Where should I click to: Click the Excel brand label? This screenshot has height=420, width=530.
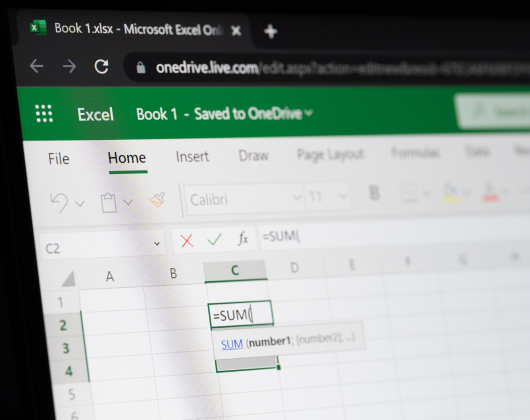point(95,114)
